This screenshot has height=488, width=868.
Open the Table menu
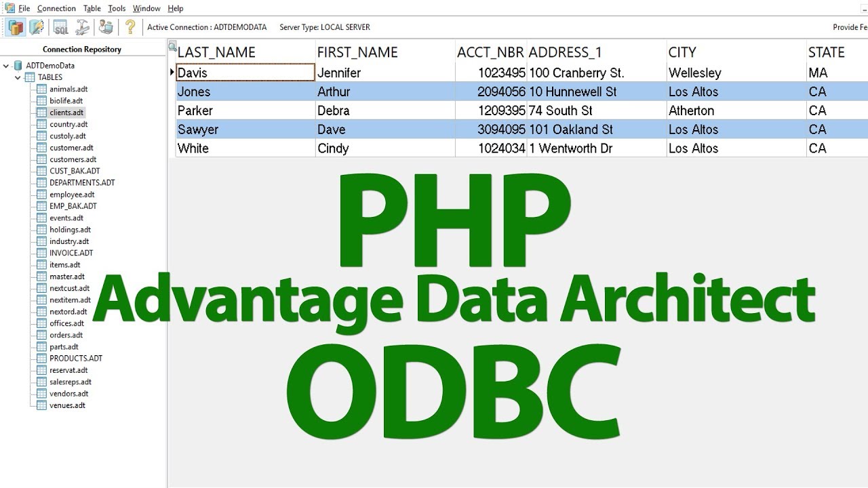[x=92, y=8]
